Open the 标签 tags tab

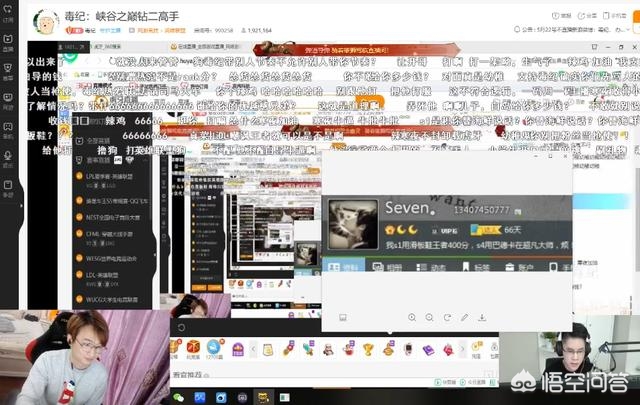coord(476,267)
